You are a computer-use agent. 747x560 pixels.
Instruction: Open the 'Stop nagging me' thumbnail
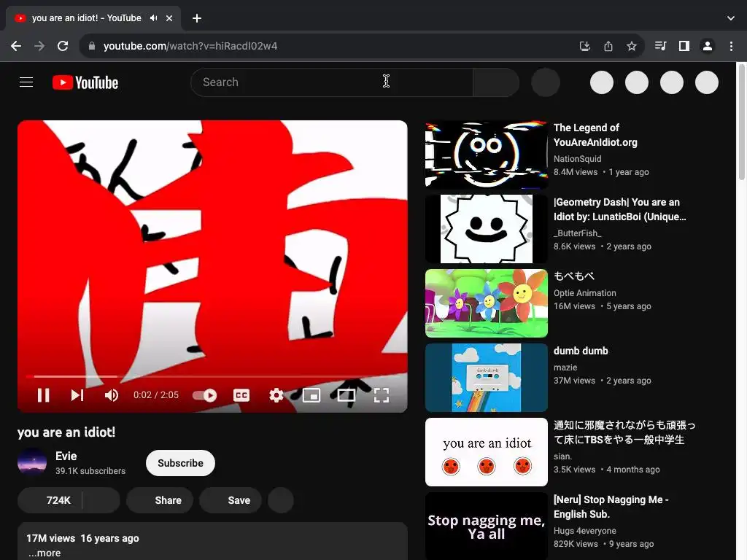(487, 526)
